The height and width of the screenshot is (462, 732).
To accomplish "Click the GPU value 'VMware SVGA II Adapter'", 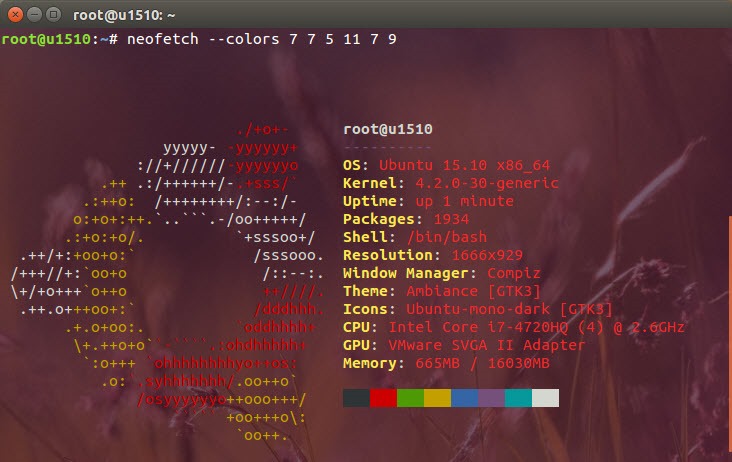I will coord(487,345).
